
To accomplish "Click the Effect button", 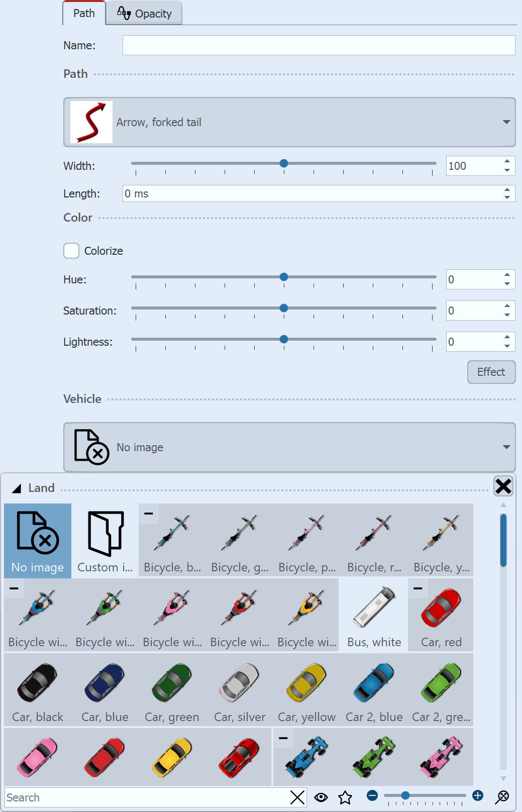I will point(491,372).
